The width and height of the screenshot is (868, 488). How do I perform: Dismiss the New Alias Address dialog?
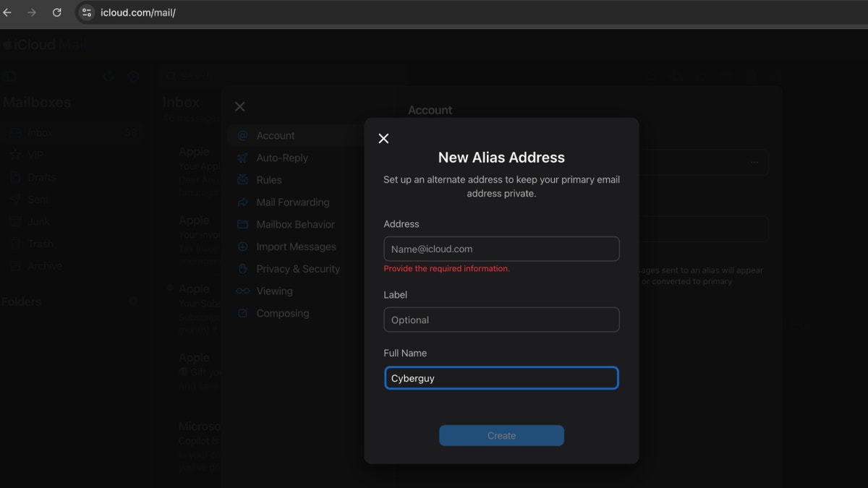pos(383,138)
